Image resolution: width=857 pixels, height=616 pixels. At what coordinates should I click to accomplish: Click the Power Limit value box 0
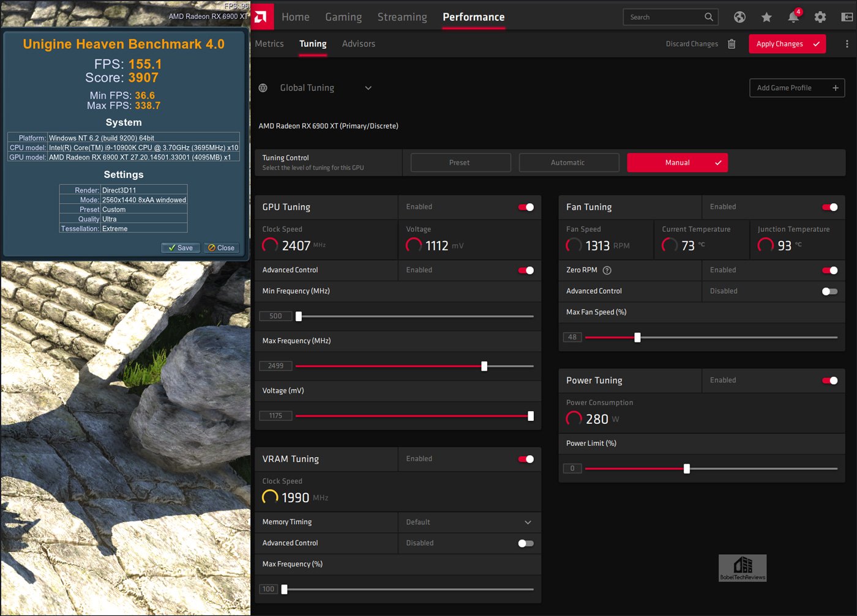572,469
